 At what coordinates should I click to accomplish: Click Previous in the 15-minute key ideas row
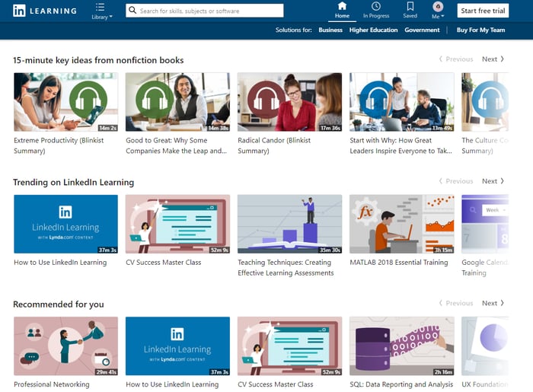point(456,59)
